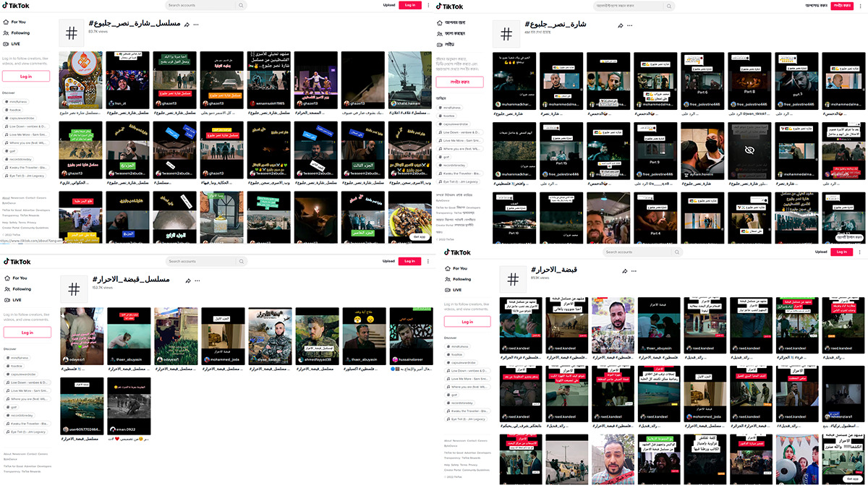Click the hashtag symbol tile on the 153.7K-views page
Image resolution: width=868 pixels, height=488 pixels.
pos(73,289)
